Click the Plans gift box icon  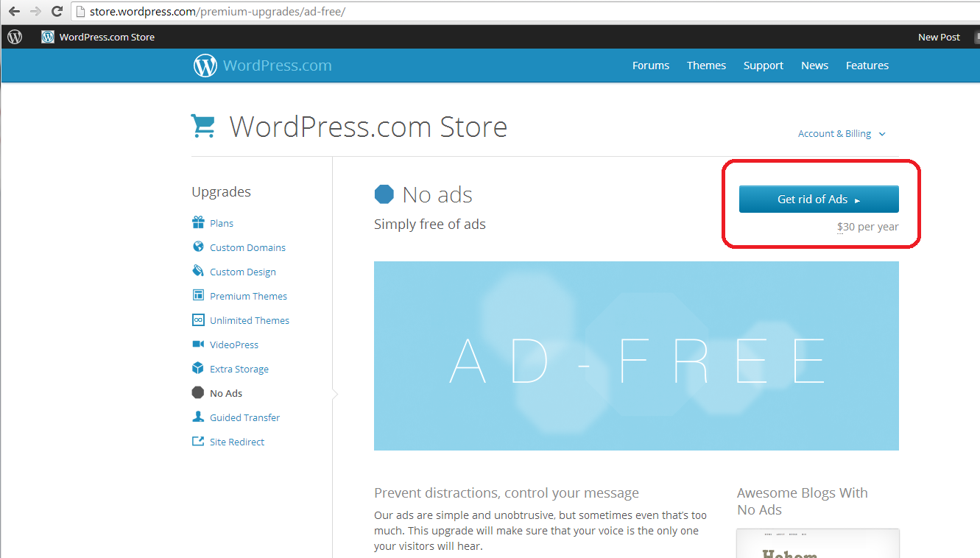(x=198, y=222)
